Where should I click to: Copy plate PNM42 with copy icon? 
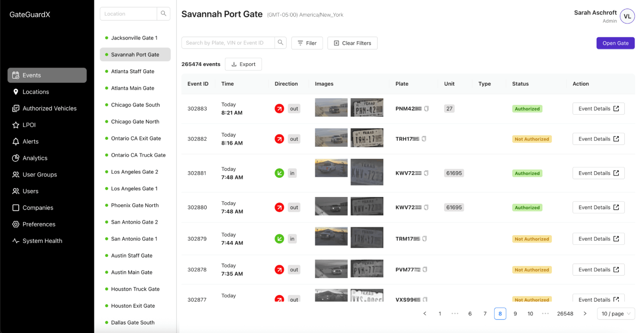426,109
